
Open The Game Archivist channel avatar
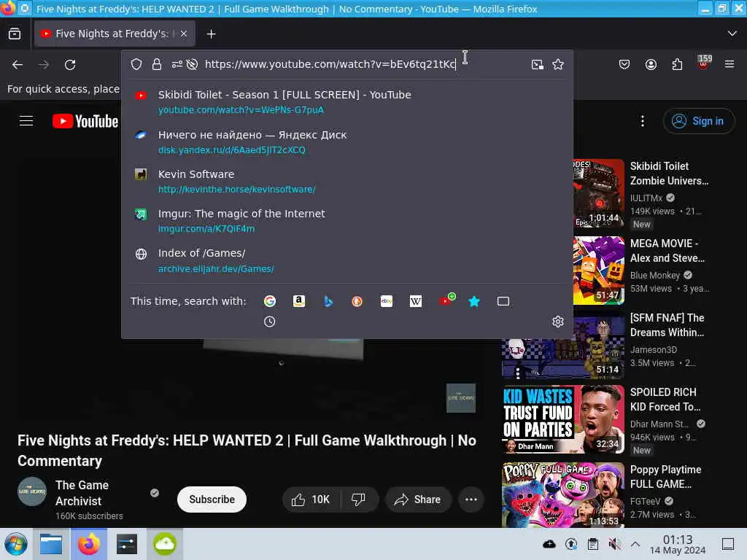coord(32,491)
